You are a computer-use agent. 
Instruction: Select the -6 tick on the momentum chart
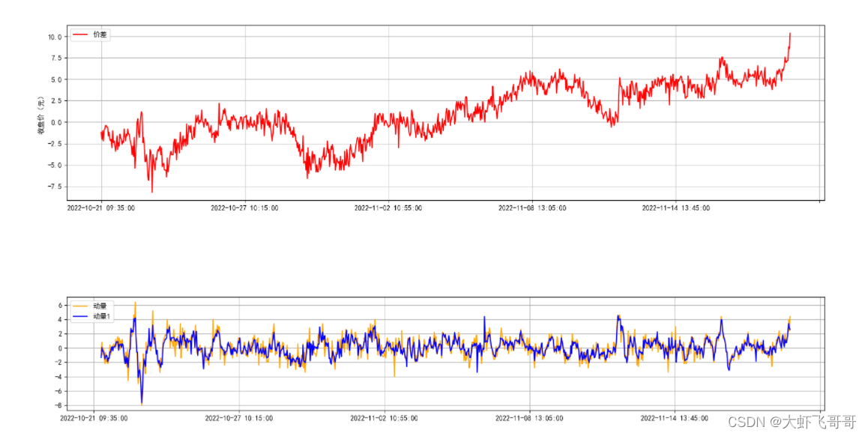[x=58, y=391]
